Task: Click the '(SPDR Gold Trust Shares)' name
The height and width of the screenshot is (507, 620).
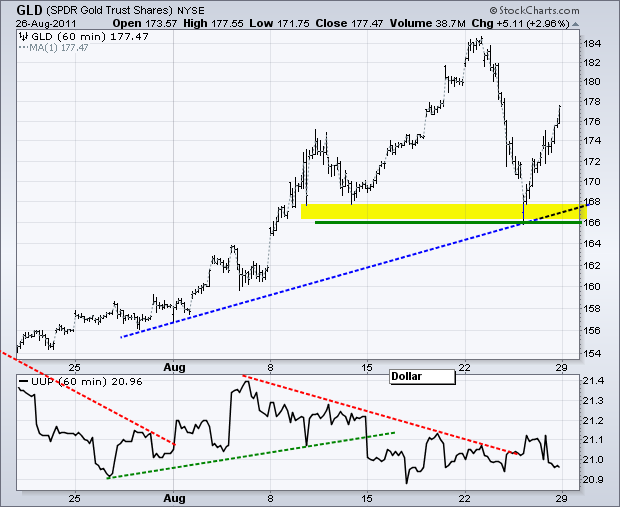Action: click(110, 10)
